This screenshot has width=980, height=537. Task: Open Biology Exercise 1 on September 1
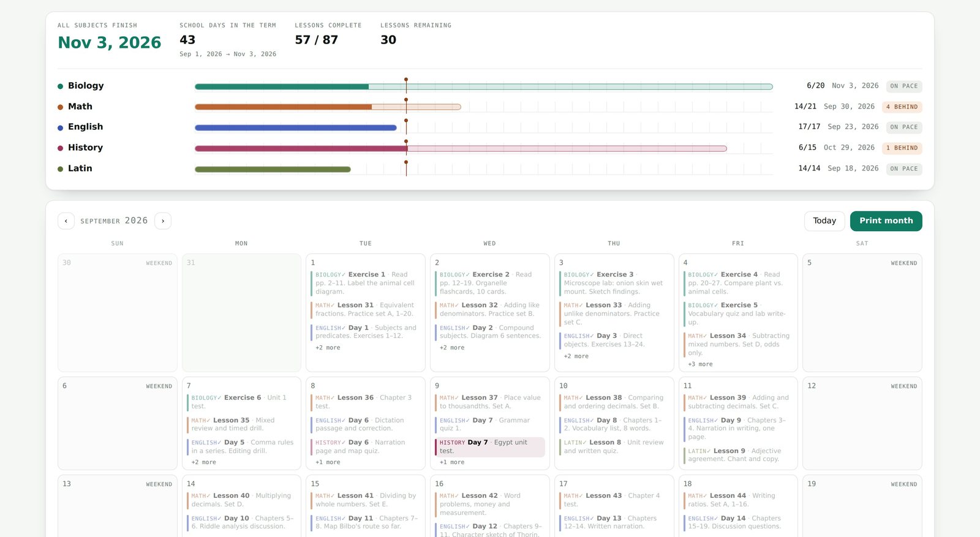(366, 283)
